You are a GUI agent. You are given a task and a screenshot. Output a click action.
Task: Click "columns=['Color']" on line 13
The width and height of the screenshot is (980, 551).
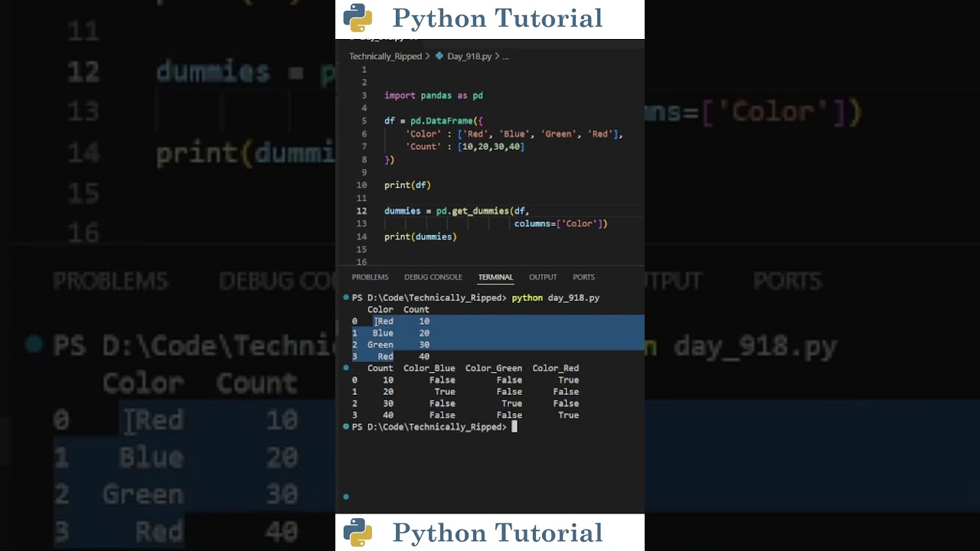coord(560,223)
